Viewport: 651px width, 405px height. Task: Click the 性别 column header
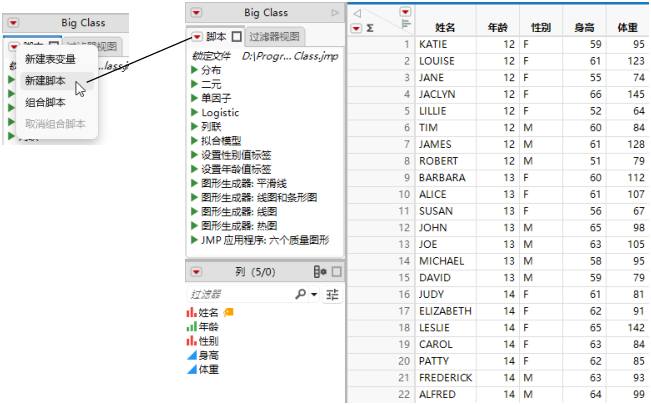541,27
